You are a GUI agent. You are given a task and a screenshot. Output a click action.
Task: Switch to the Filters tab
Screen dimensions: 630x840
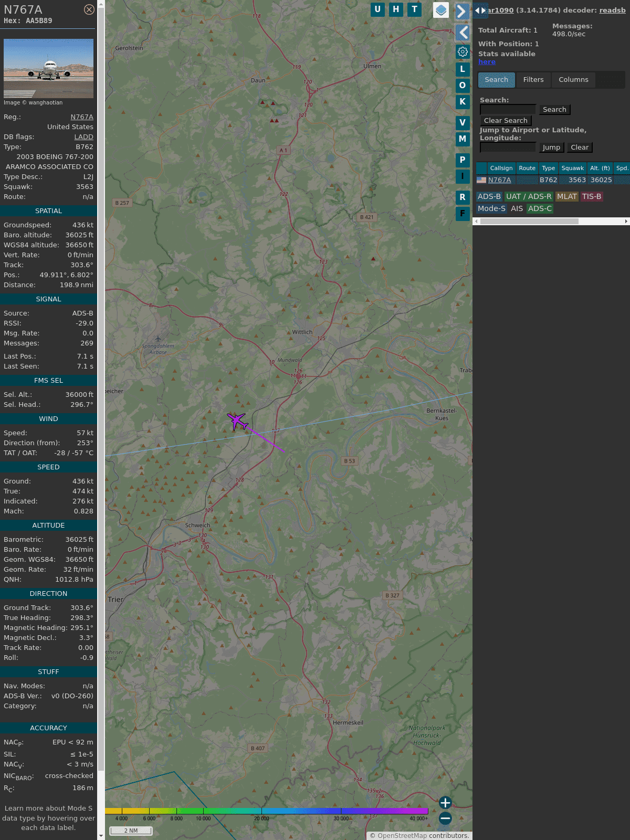[533, 80]
